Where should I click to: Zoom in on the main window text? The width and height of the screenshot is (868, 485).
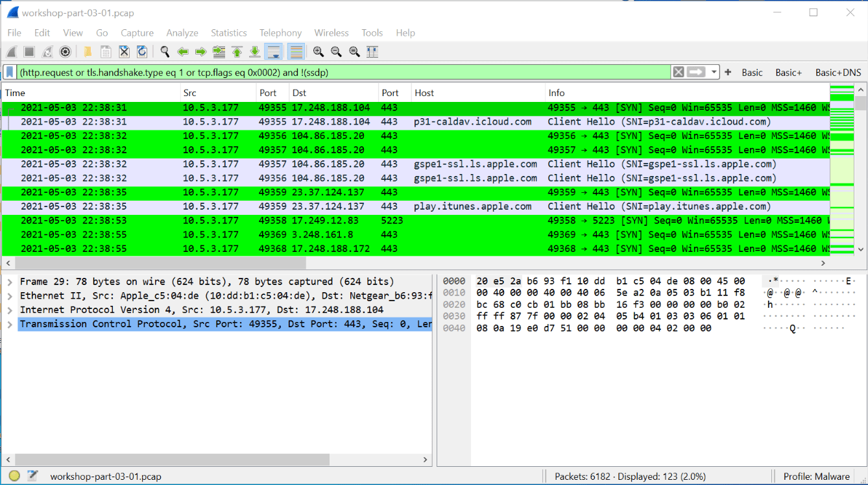319,52
